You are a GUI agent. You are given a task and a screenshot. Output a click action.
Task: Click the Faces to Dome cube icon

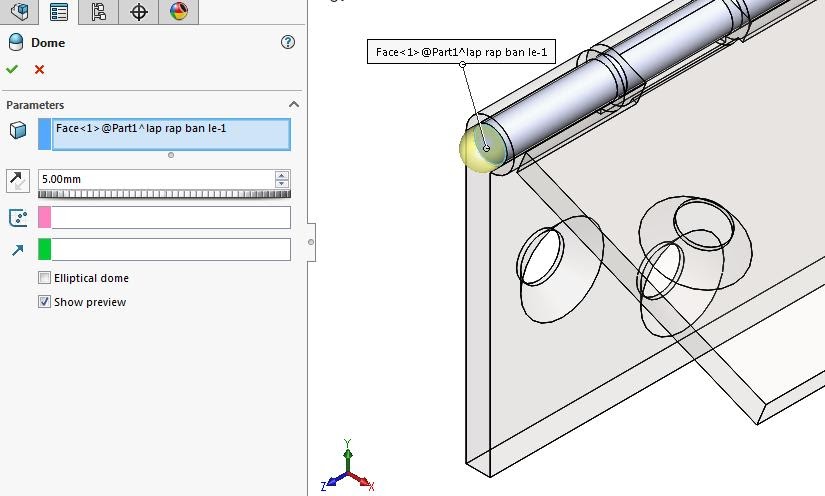coord(18,130)
